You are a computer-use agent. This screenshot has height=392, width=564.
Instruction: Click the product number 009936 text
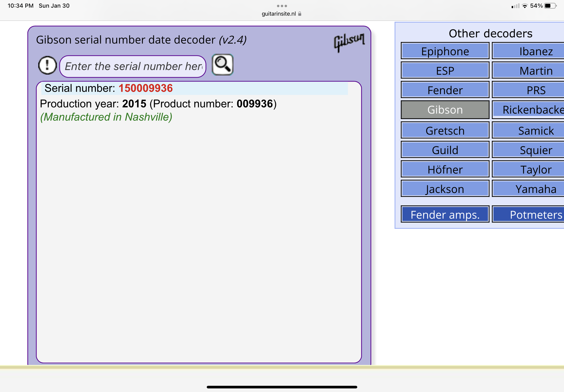tap(255, 104)
